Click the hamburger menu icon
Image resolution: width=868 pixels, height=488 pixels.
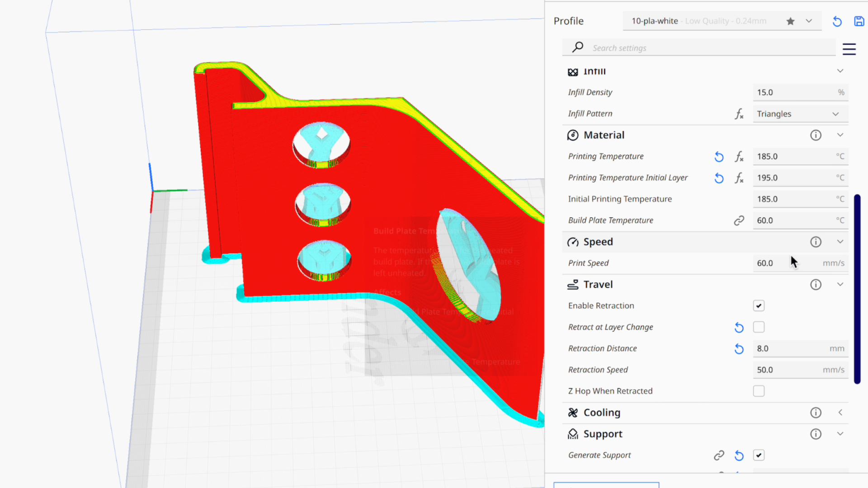(849, 49)
